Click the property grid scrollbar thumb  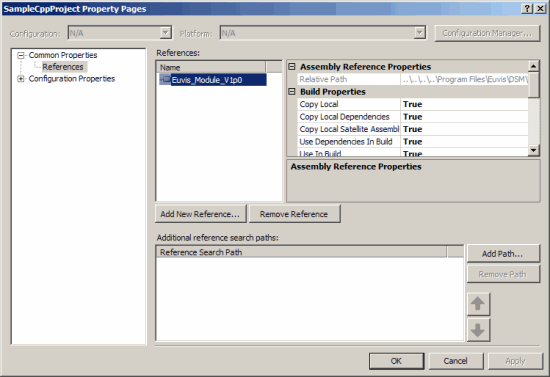534,85
